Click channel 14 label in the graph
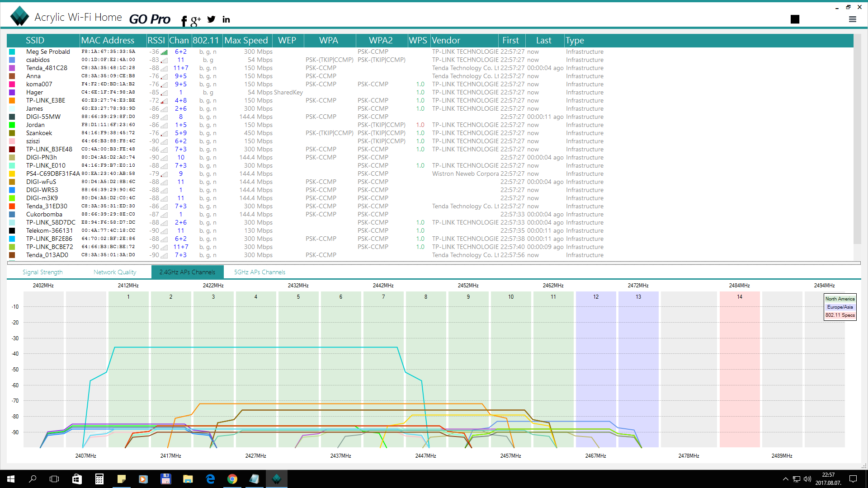 click(740, 297)
